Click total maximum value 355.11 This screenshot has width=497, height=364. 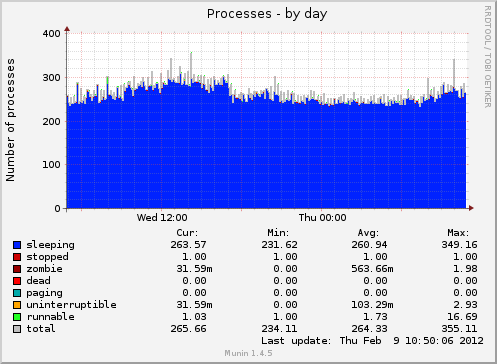[x=460, y=329]
